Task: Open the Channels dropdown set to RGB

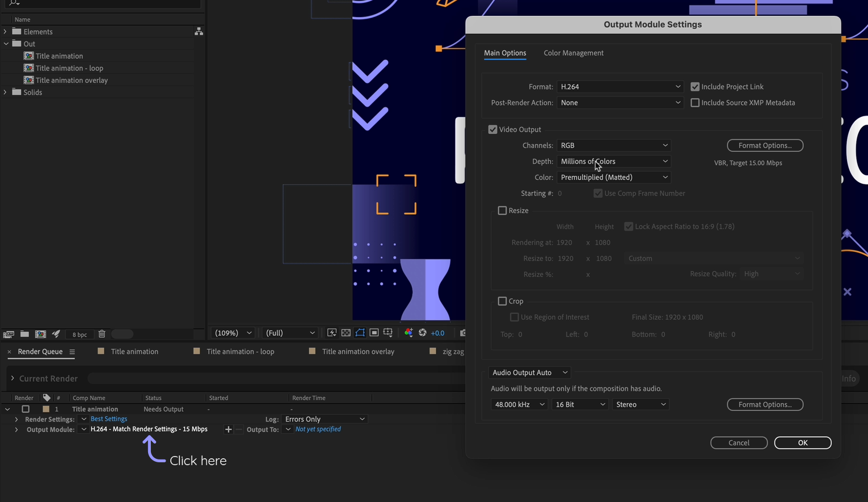Action: coord(614,145)
